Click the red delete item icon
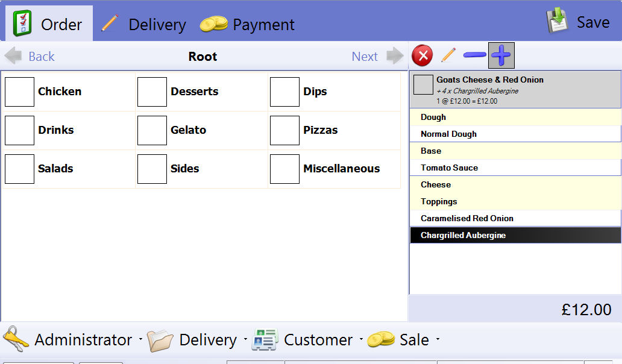 point(422,56)
